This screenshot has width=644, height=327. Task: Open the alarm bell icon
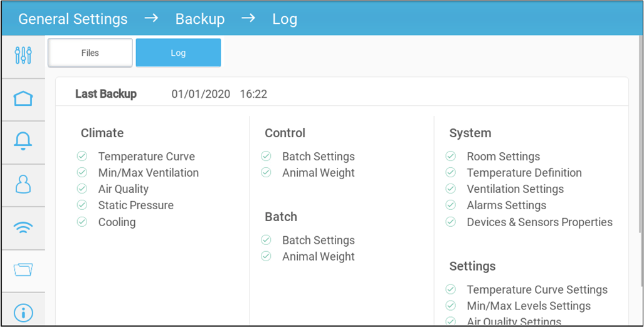[23, 142]
